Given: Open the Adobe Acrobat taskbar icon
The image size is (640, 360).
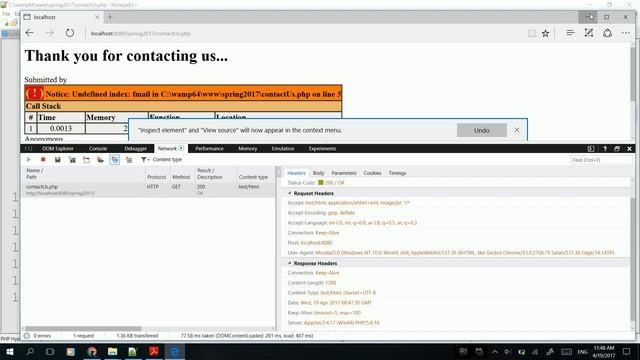Looking at the screenshot, I should [154, 351].
